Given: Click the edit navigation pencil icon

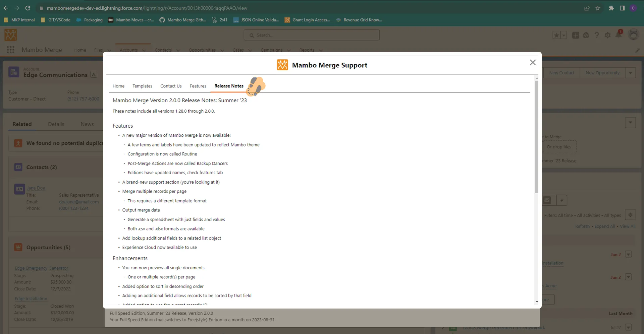Looking at the screenshot, I should pos(637,50).
